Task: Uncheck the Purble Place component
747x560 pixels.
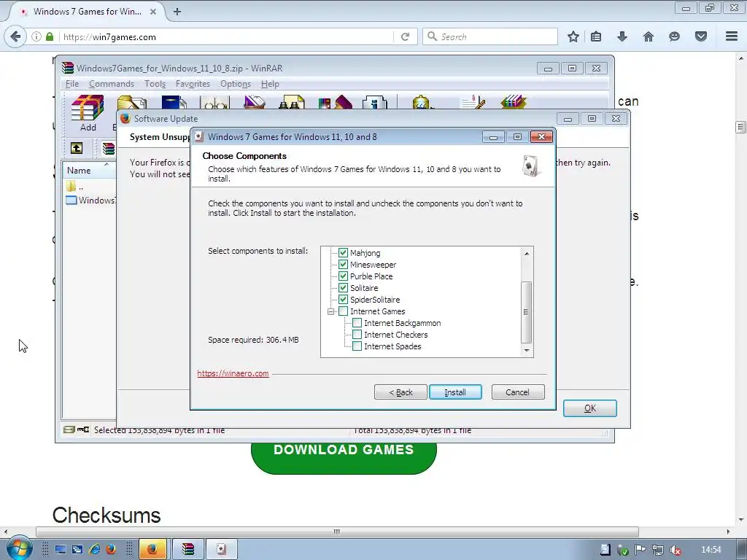Action: (x=343, y=276)
